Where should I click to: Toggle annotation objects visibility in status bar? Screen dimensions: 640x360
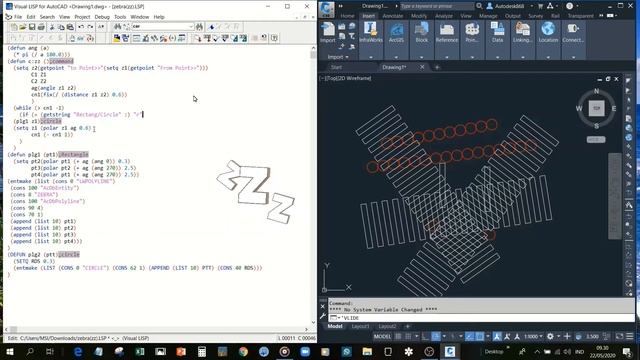pos(497,336)
